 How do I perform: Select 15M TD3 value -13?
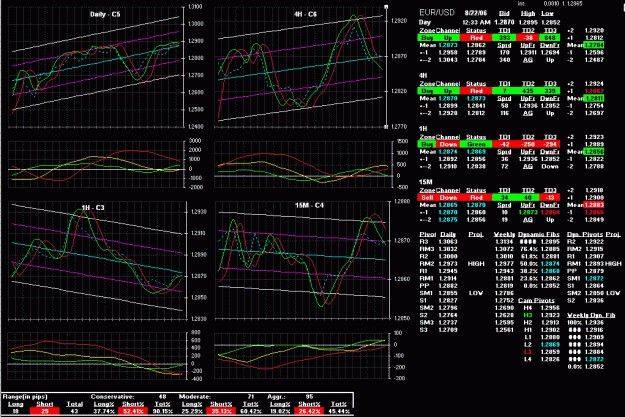pyautogui.click(x=550, y=198)
